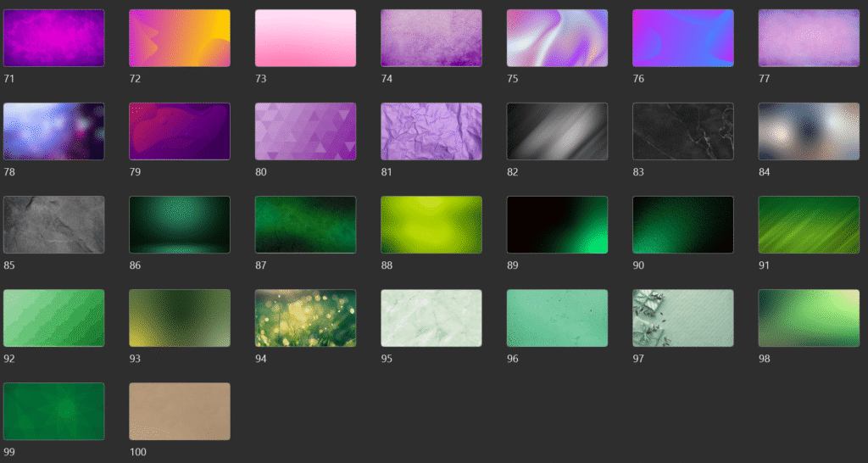Select the purple textured thumbnail 71
This screenshot has width=868, height=463.
(x=54, y=38)
